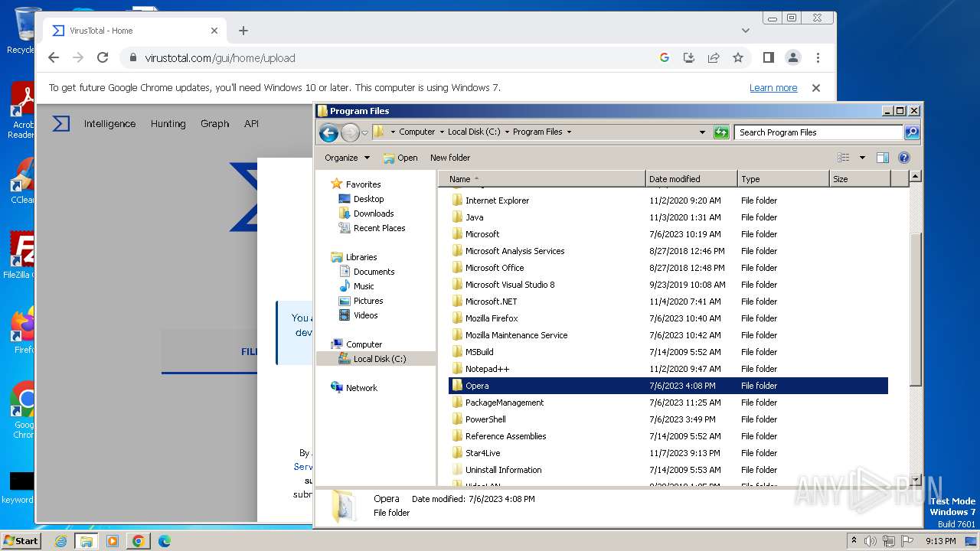980x551 pixels.
Task: Open a new Chrome tab
Action: 243,31
